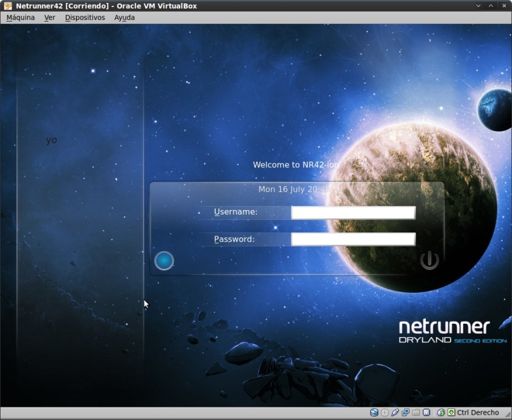Click the virtualization features chip icon
The height and width of the screenshot is (420, 512).
coord(426,412)
